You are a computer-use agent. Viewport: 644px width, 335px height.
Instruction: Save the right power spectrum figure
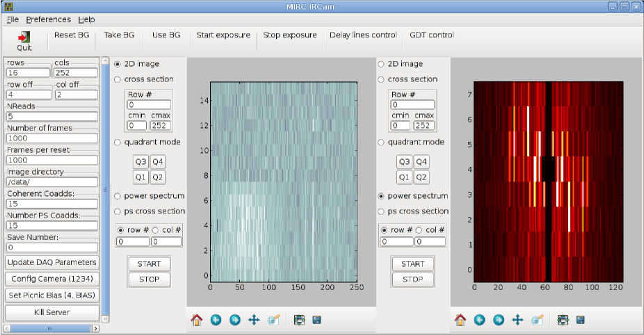581,320
